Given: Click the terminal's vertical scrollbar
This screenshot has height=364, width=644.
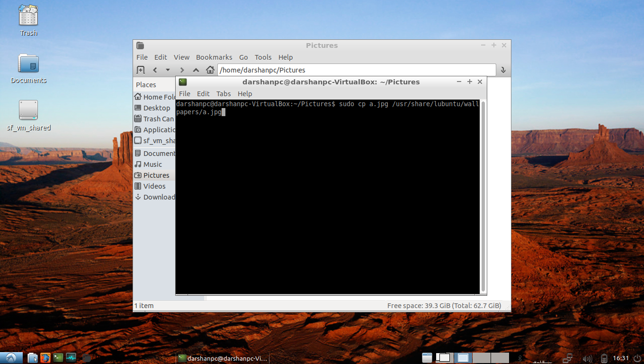Looking at the screenshot, I should coord(483,196).
